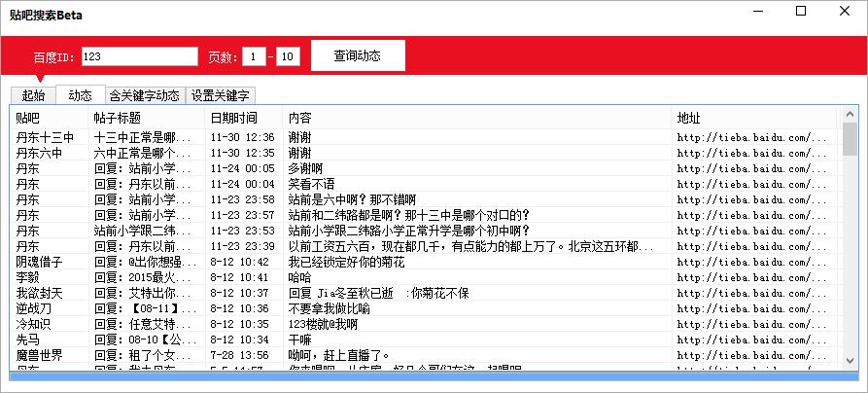Switch to the 起始 tab

(33, 95)
